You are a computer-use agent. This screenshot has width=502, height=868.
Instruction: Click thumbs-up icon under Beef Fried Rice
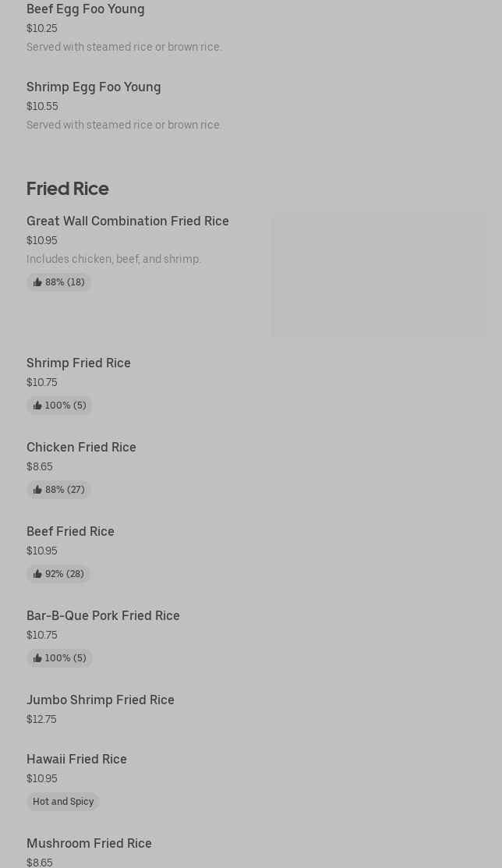37,574
